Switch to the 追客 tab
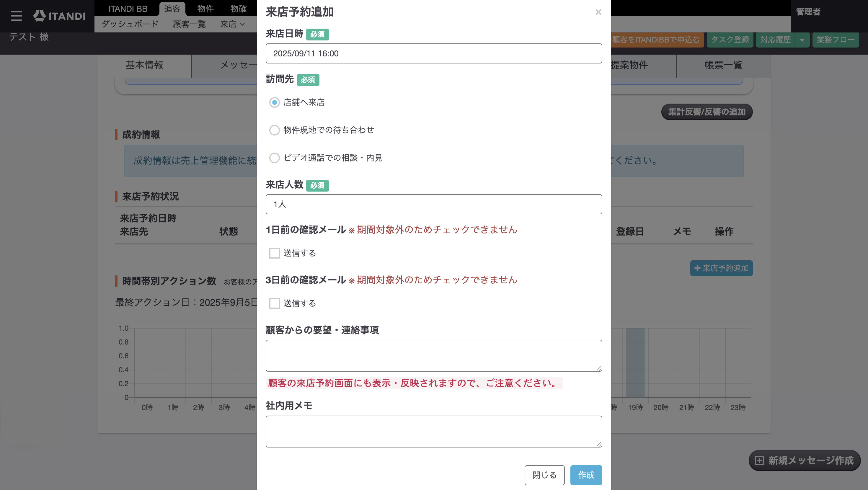 point(172,9)
